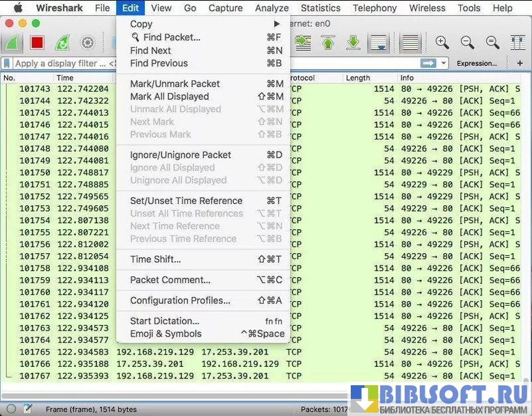The height and width of the screenshot is (416, 532).
Task: Add a filter button with plus
Action: [520, 63]
